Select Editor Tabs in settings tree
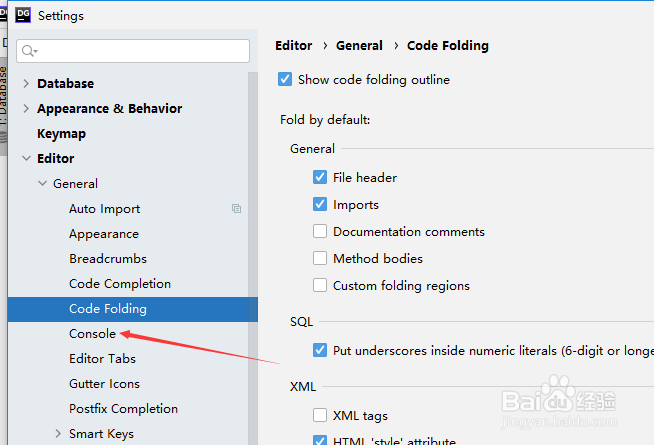Viewport: 654px width, 445px height. point(102,359)
